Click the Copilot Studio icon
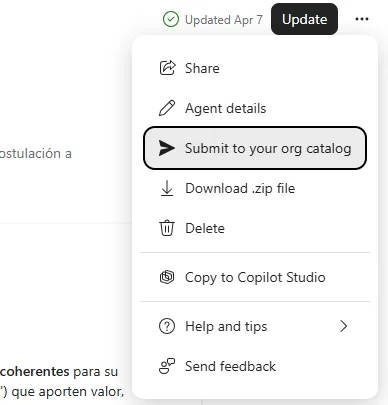The height and width of the screenshot is (405, 388). (x=167, y=277)
